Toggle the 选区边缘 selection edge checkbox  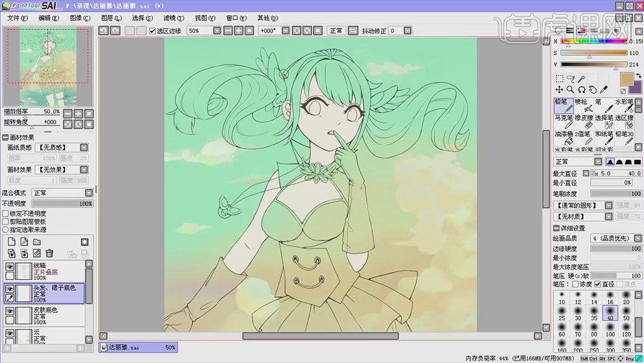152,31
